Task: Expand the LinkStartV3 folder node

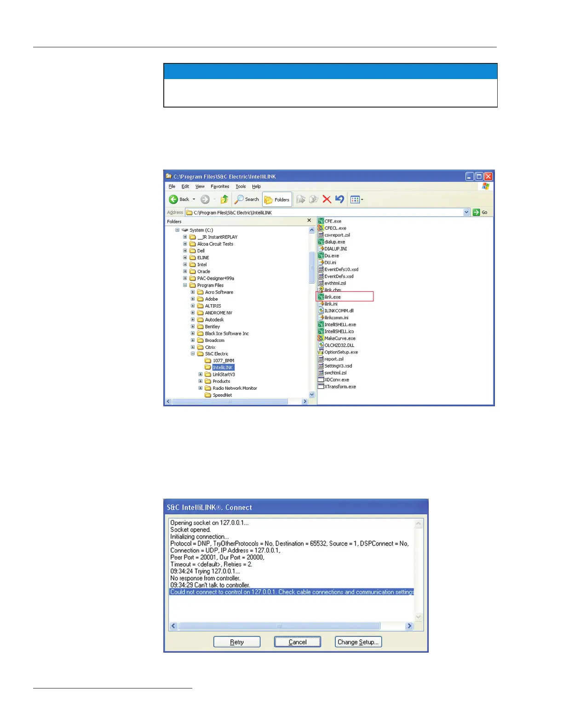Action: point(201,375)
